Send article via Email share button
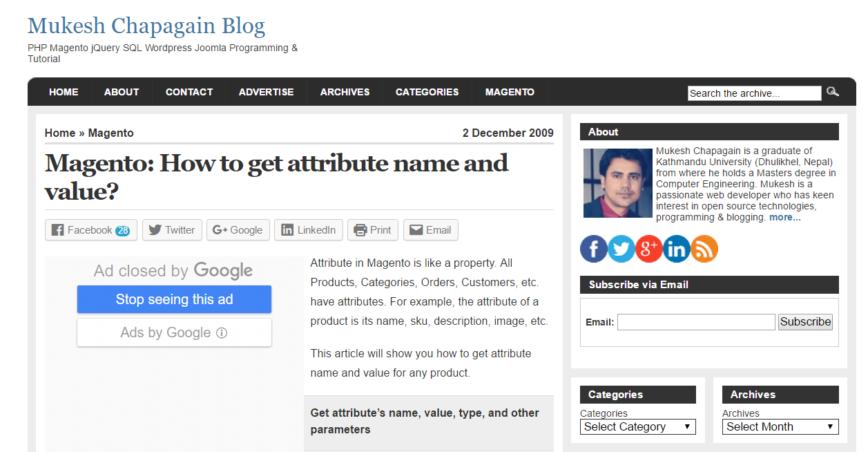868x452 pixels. point(431,230)
